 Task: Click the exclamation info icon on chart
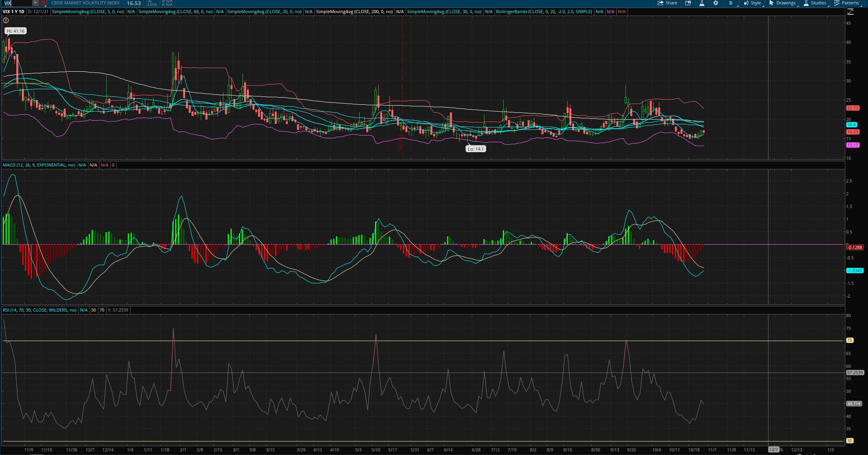[x=6, y=20]
